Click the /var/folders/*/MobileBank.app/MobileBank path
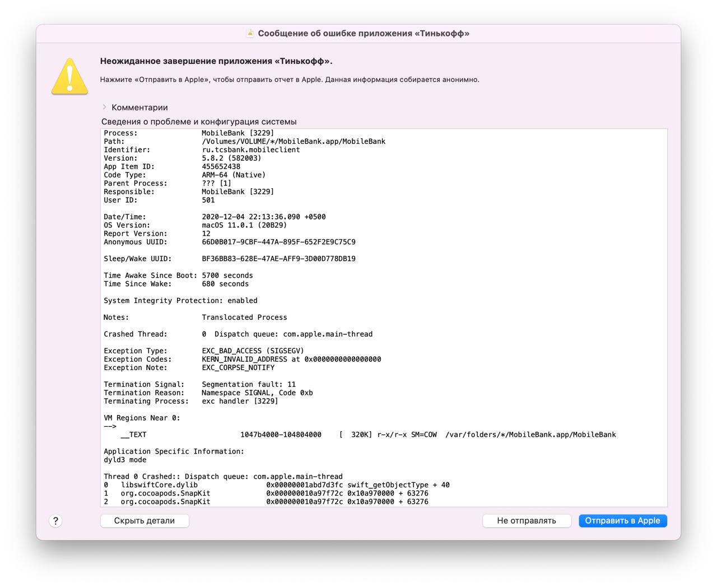 [x=530, y=436]
